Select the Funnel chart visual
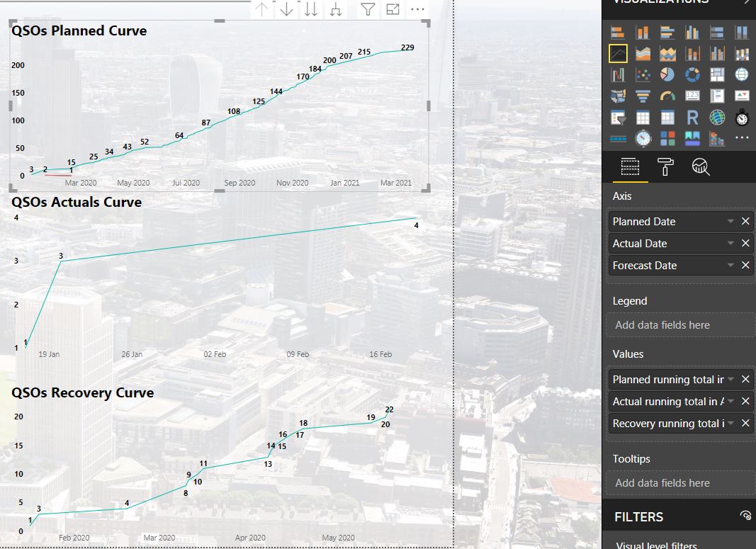This screenshot has height=549, width=756. [643, 96]
